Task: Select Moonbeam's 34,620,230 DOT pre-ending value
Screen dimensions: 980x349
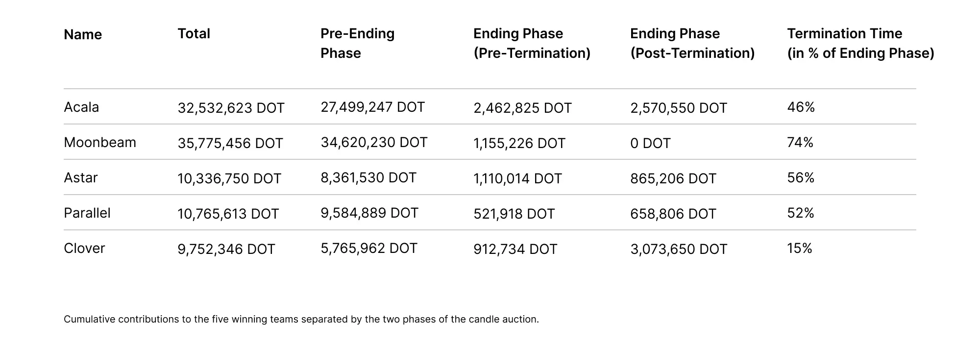Action: point(374,143)
